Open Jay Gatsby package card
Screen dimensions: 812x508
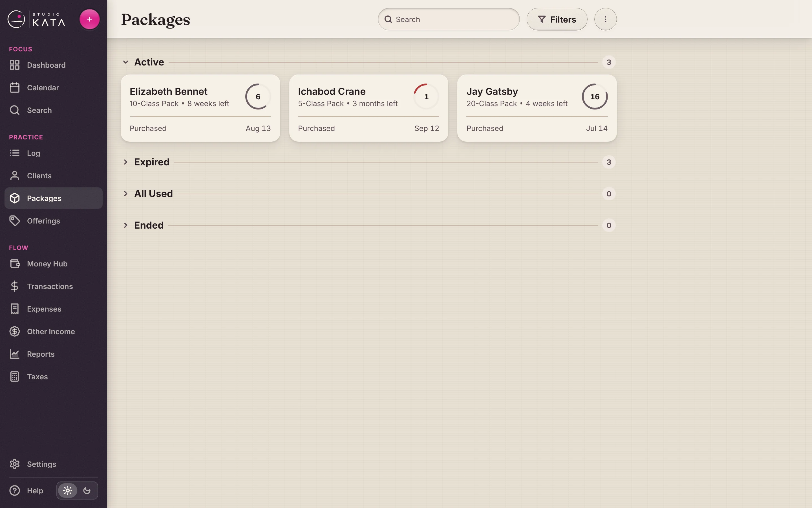tap(537, 108)
